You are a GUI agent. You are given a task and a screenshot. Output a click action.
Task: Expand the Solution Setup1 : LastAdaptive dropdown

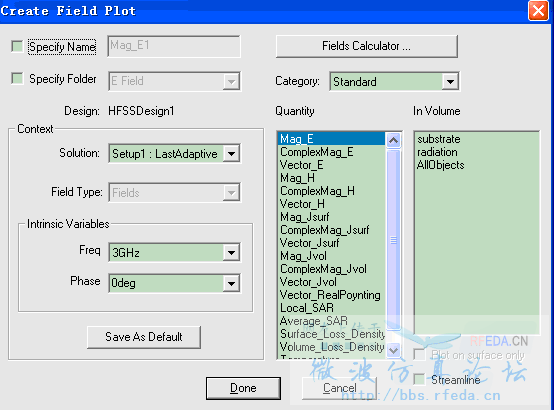point(231,154)
